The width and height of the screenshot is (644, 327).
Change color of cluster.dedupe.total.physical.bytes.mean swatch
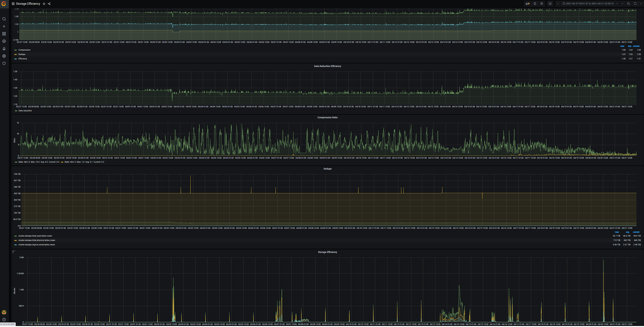pyautogui.click(x=16, y=240)
